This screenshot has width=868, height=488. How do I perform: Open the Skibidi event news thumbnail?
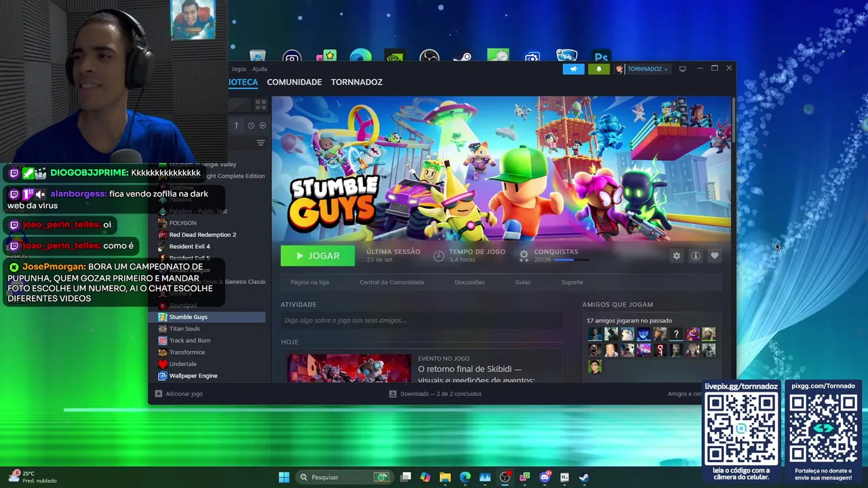349,368
